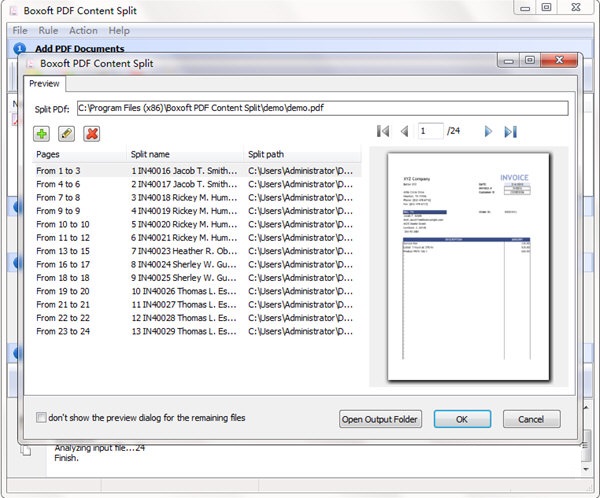
Task: Minimize the Preview dialog window
Action: click(509, 60)
